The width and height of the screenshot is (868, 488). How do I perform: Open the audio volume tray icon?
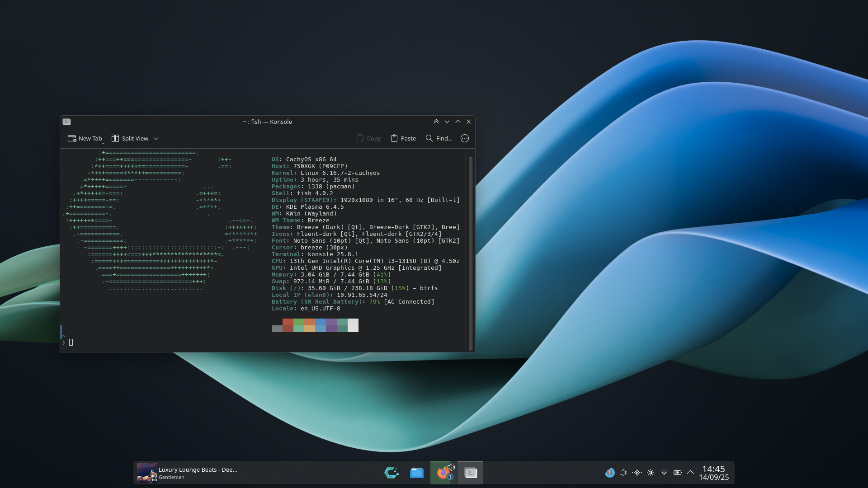pos(623,473)
